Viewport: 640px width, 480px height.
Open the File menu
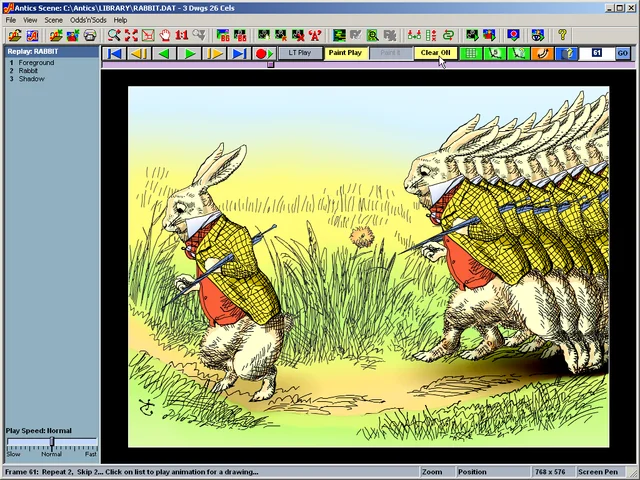[x=11, y=20]
